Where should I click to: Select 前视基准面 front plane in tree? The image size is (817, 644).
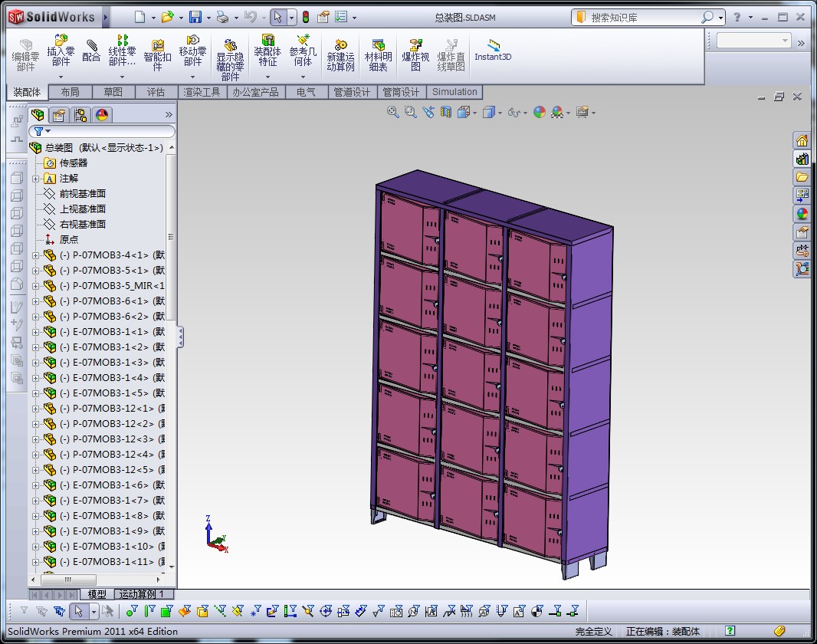coord(82,194)
